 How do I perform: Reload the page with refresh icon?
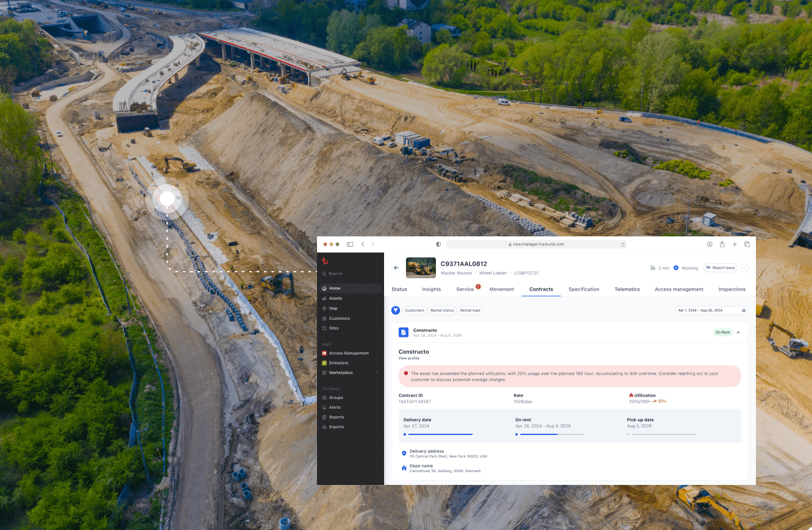click(x=622, y=244)
